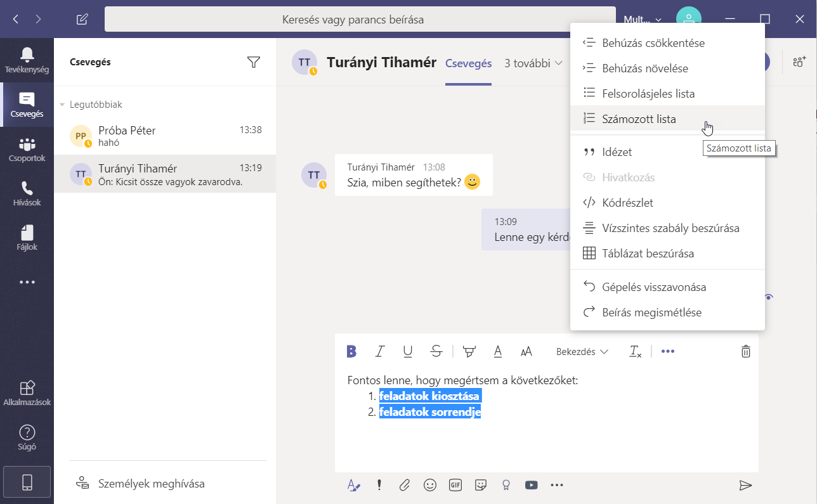The height and width of the screenshot is (504, 817).
Task: Toggle underline formatting button
Action: point(408,351)
